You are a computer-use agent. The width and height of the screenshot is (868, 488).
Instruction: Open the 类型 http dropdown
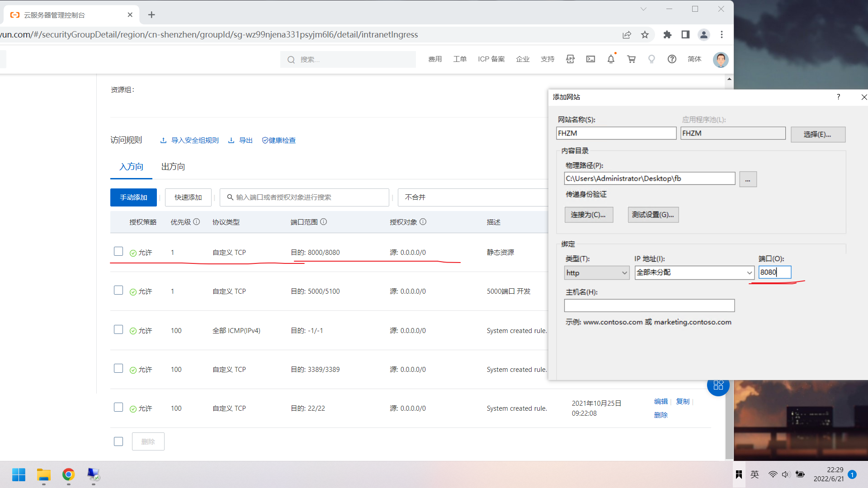tap(597, 273)
